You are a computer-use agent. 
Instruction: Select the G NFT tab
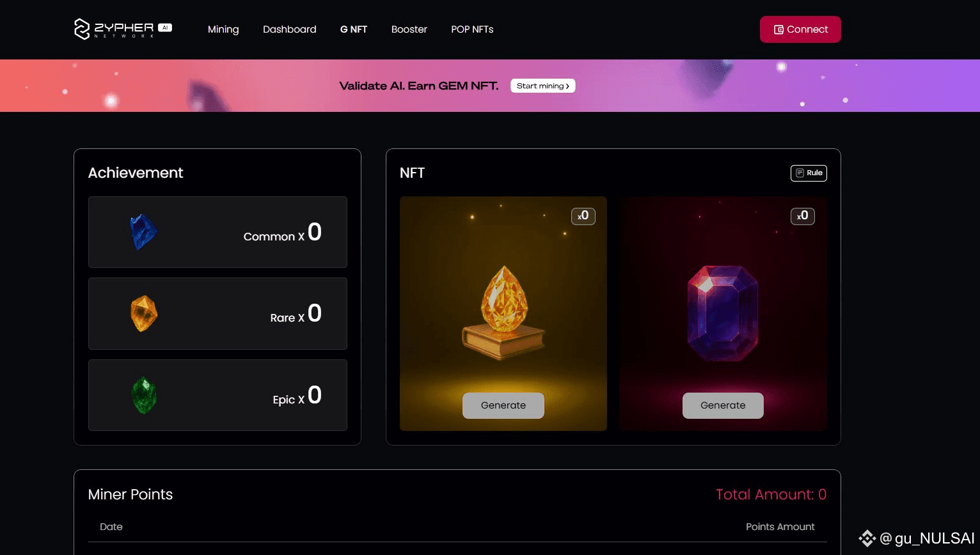(x=354, y=29)
